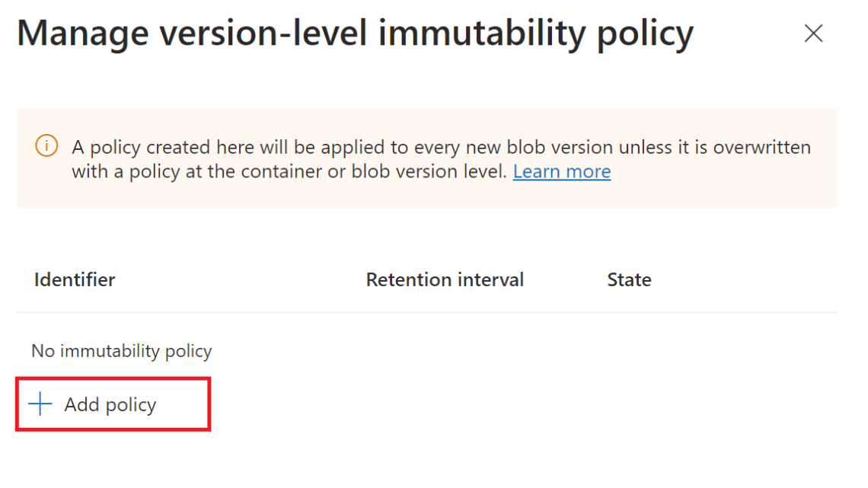The height and width of the screenshot is (488, 868).
Task: Select the State column header
Action: point(629,279)
